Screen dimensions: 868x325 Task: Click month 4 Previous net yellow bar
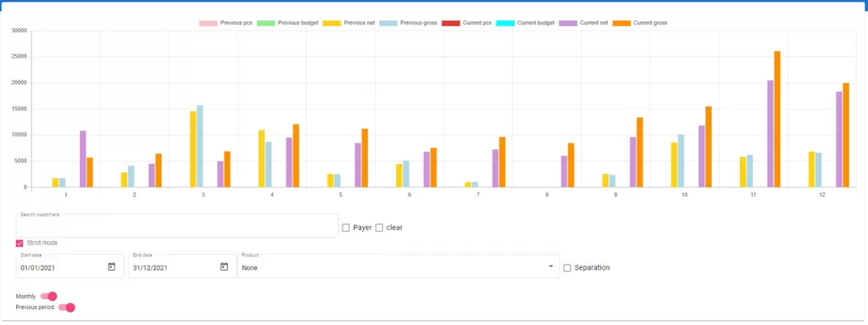coord(262,159)
